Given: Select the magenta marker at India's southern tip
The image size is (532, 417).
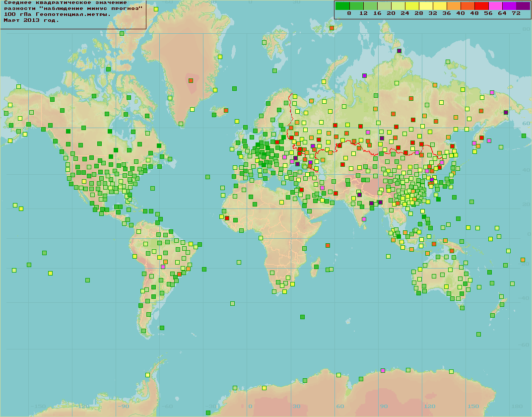Looking at the screenshot, I should tap(364, 219).
